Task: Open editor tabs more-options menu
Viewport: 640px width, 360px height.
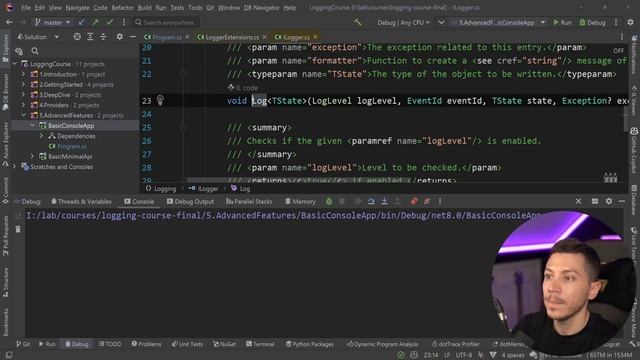Action: point(622,37)
